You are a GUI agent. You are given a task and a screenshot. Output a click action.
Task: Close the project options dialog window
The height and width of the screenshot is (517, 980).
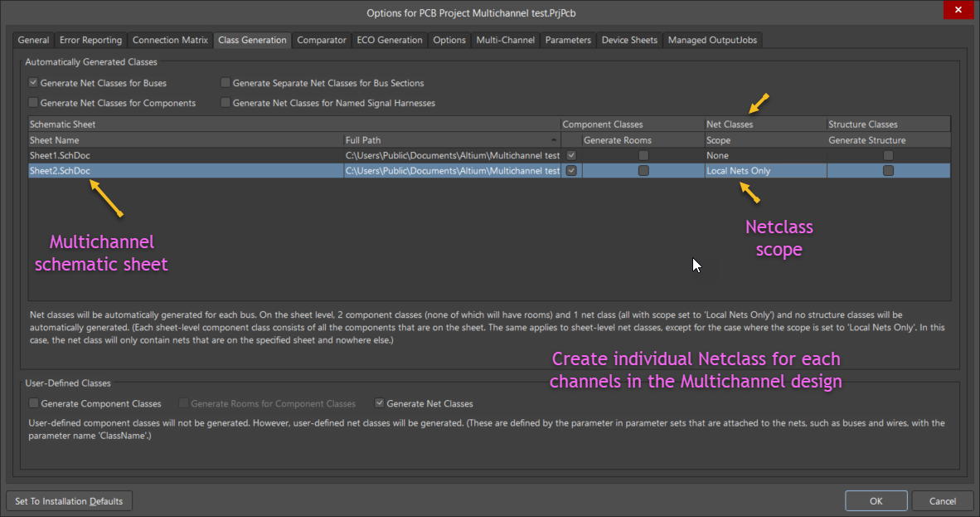tap(958, 10)
